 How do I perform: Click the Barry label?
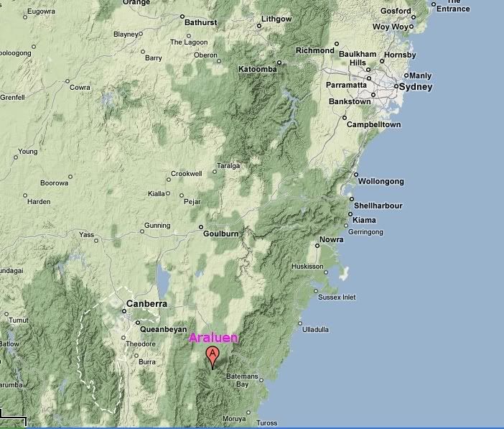[154, 58]
